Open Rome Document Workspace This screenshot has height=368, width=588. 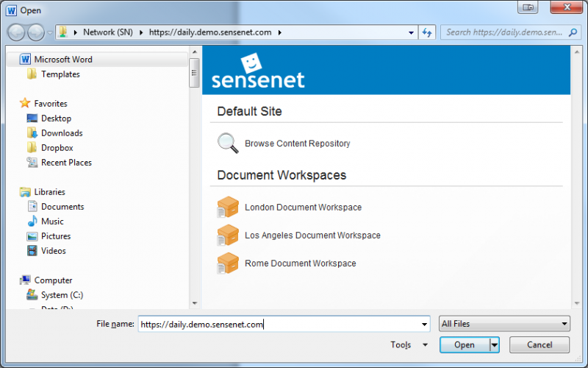301,263
